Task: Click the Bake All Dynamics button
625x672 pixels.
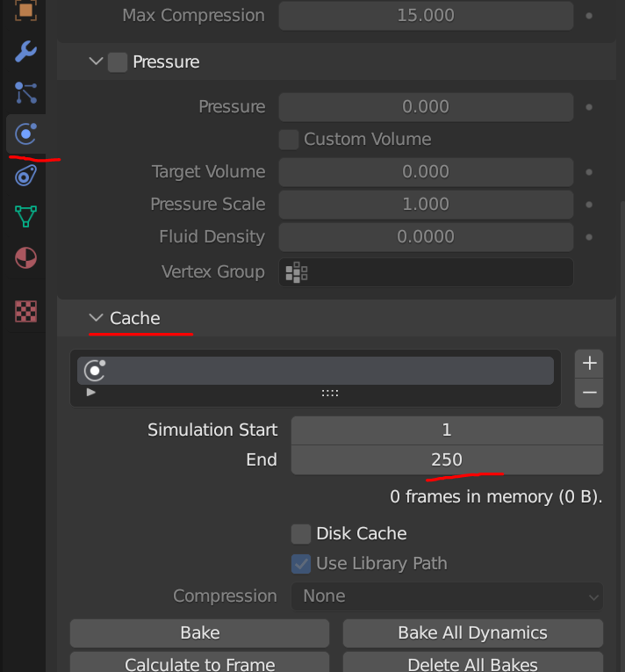Action: click(472, 632)
